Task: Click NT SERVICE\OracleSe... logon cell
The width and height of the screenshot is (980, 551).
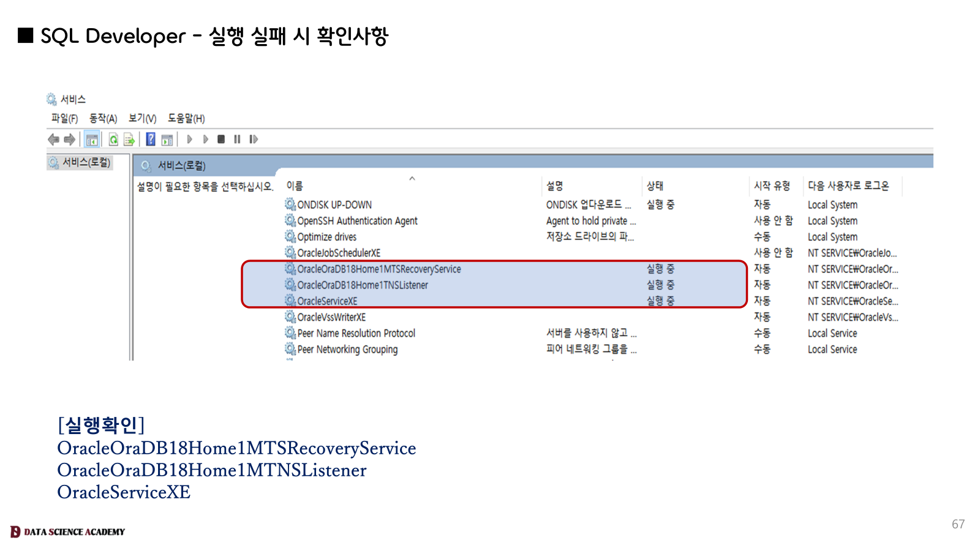Action: point(853,301)
